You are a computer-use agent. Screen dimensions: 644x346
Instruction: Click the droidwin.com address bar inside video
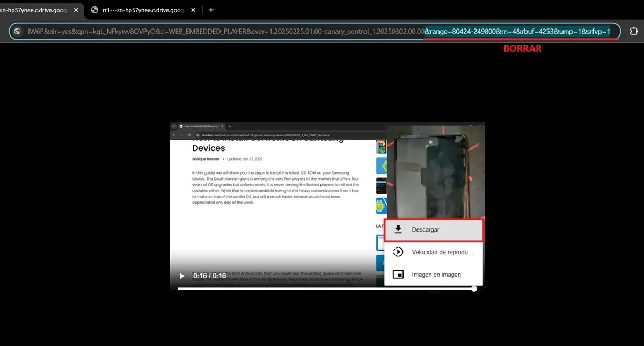(x=263, y=135)
